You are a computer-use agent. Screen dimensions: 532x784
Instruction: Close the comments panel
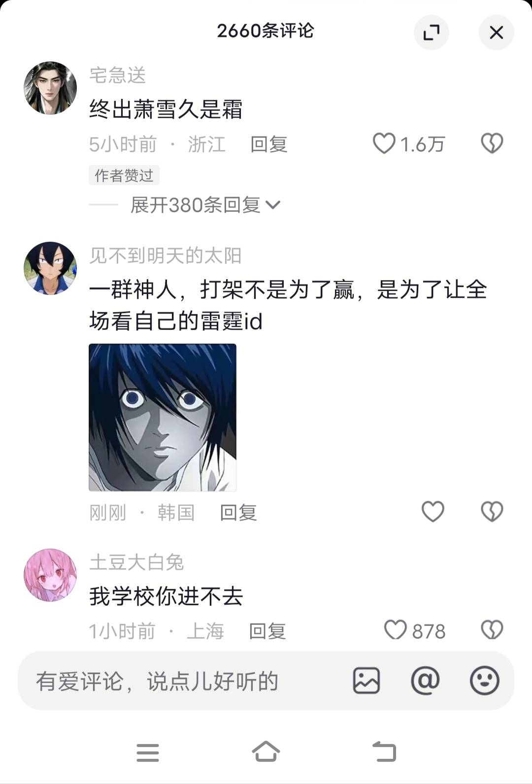(496, 33)
